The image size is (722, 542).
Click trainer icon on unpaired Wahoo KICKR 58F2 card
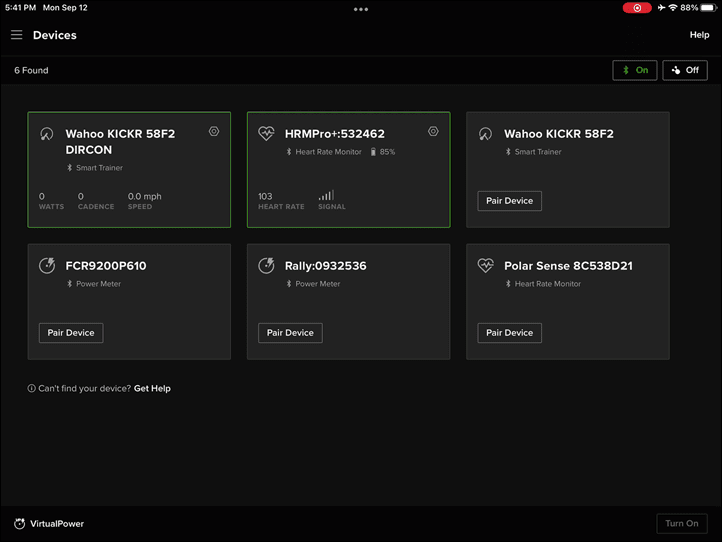click(485, 134)
